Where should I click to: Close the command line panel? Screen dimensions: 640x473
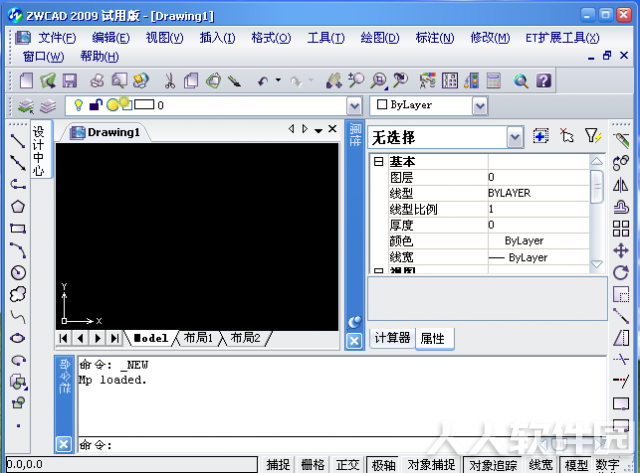coord(64,444)
